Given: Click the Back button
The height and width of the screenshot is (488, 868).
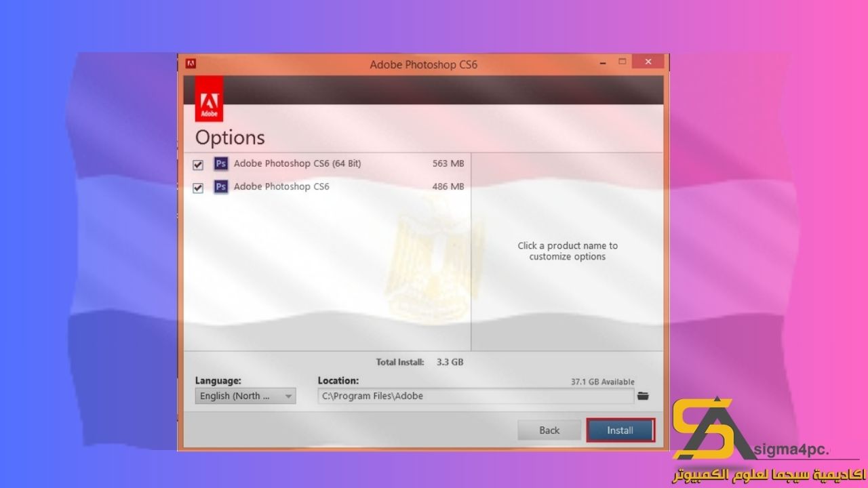Looking at the screenshot, I should pyautogui.click(x=549, y=430).
